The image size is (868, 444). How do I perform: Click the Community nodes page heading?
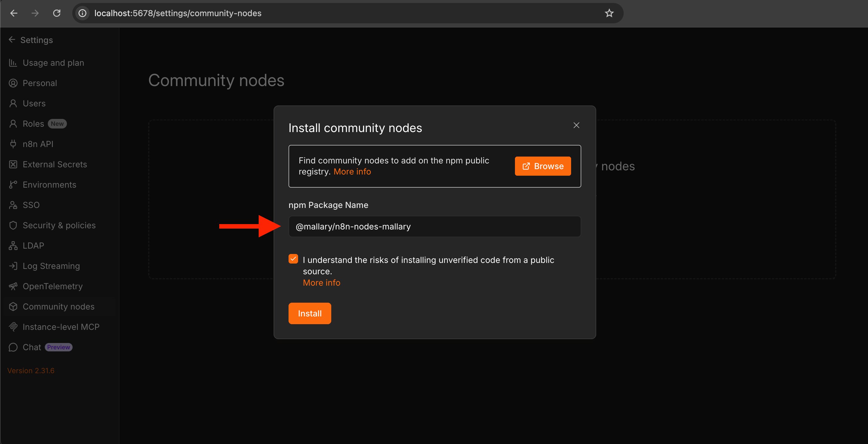pos(216,81)
